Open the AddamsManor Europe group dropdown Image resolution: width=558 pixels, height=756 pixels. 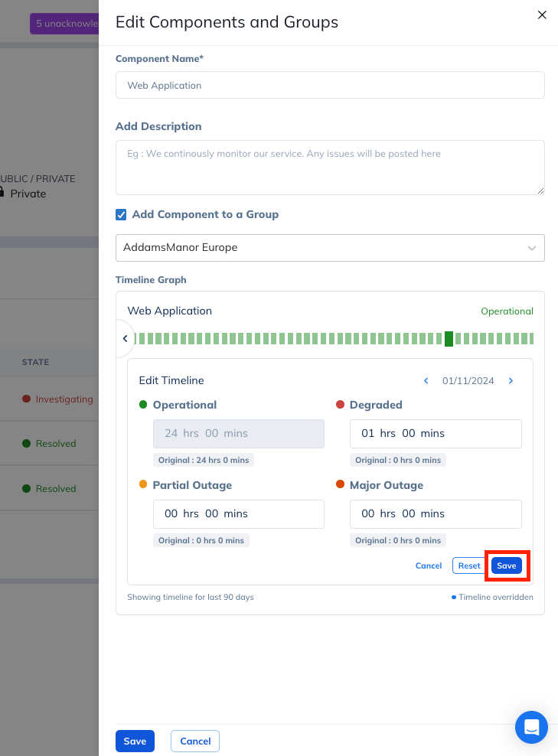(x=330, y=248)
